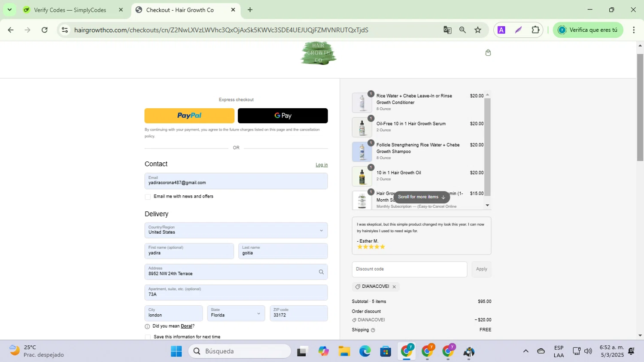The height and width of the screenshot is (362, 644).
Task: Open the purple A extension
Action: [501, 30]
